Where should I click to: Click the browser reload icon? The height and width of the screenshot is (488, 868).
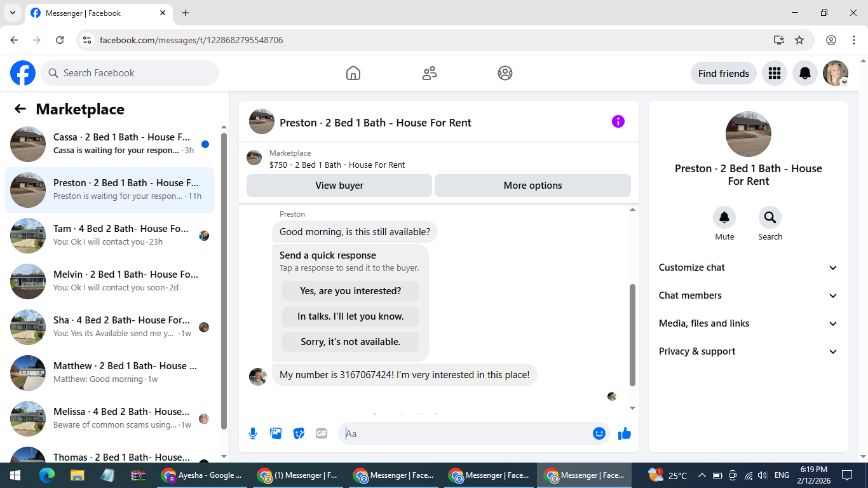point(60,40)
